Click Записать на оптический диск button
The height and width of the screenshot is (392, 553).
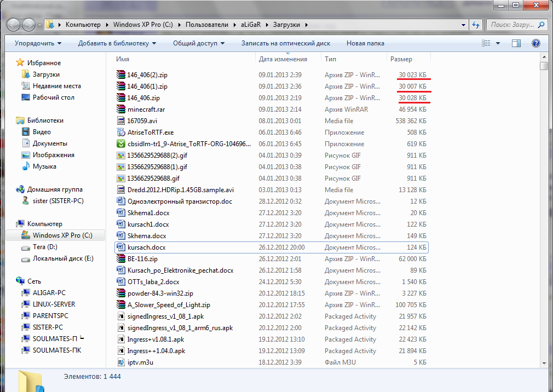(x=285, y=43)
